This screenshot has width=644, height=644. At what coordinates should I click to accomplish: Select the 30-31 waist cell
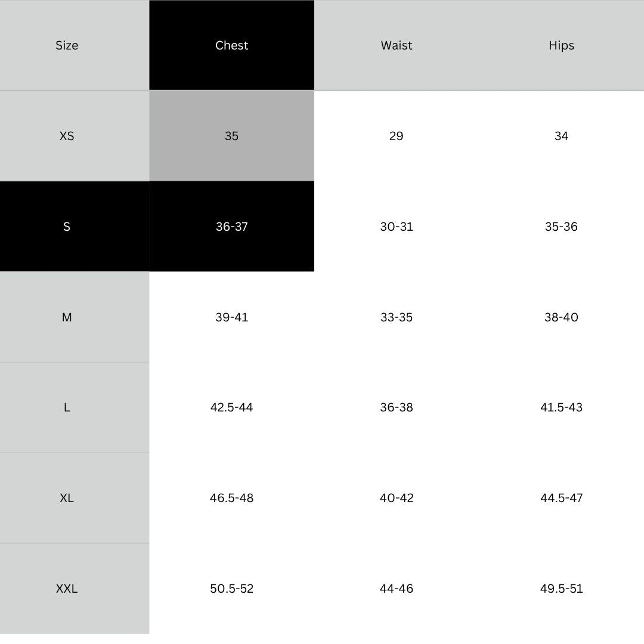tap(397, 227)
